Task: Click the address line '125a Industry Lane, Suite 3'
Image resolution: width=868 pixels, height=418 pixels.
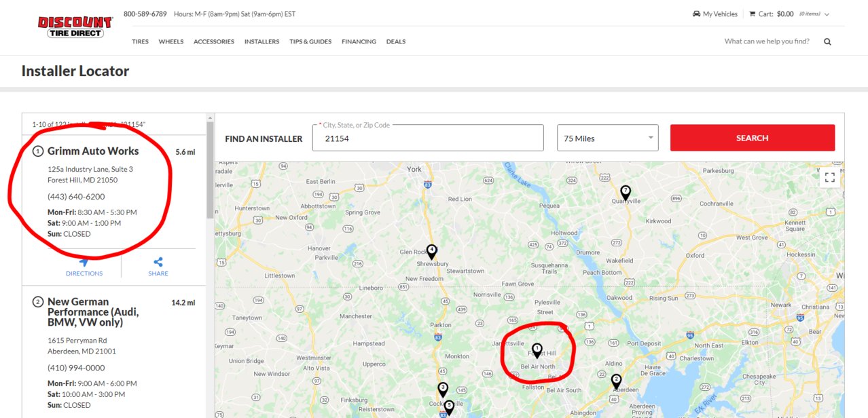Action: pyautogui.click(x=90, y=169)
